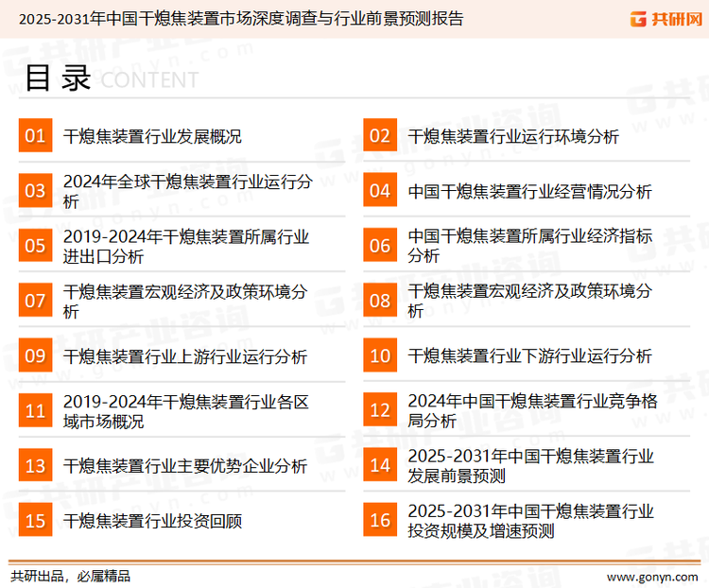Select 2025-2031年中国干熄焦装置行业投资规模及增速预测 entry
This screenshot has height=588, width=709.
pos(530,521)
